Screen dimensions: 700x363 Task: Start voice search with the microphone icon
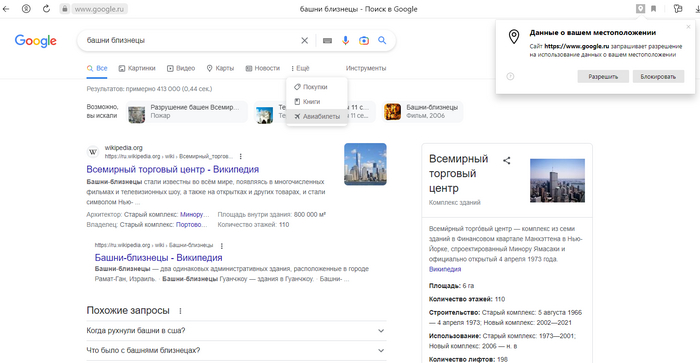(x=346, y=41)
